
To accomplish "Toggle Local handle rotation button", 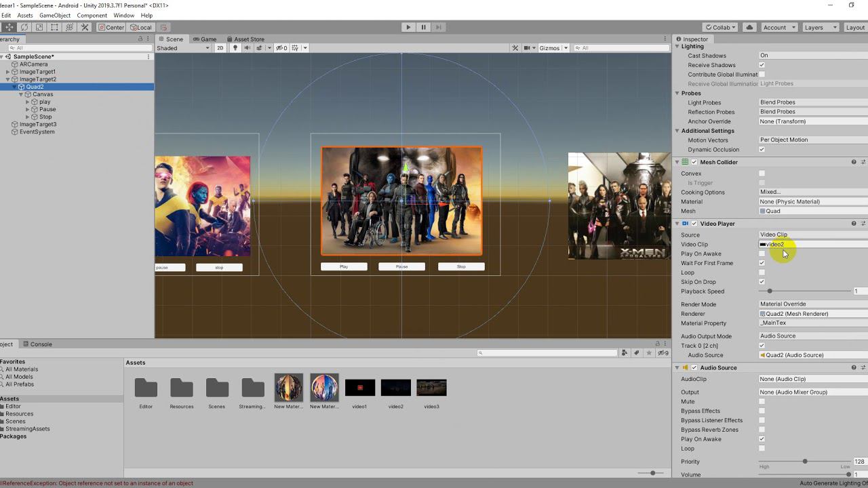I will click(141, 27).
